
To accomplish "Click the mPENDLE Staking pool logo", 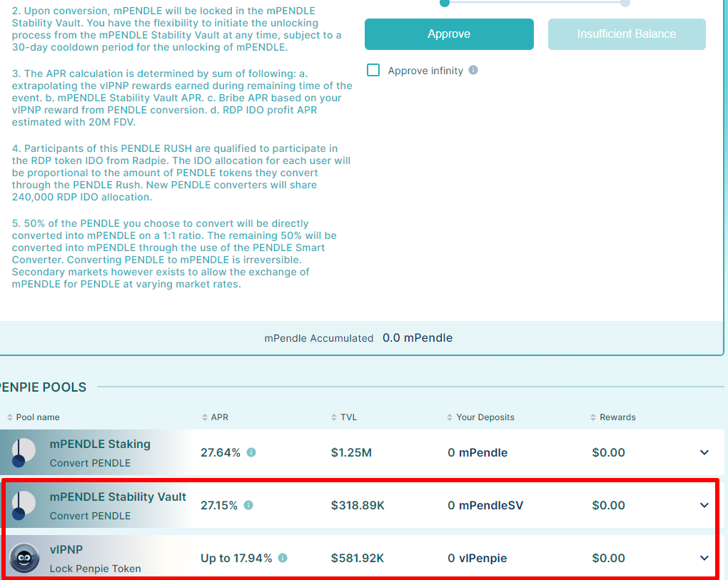I will click(24, 452).
